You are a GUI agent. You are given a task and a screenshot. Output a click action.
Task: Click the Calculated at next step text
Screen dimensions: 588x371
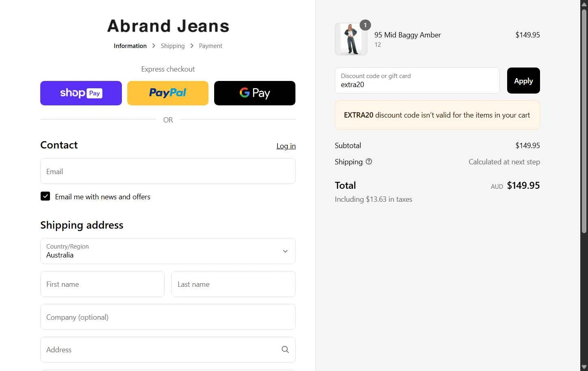pyautogui.click(x=504, y=162)
